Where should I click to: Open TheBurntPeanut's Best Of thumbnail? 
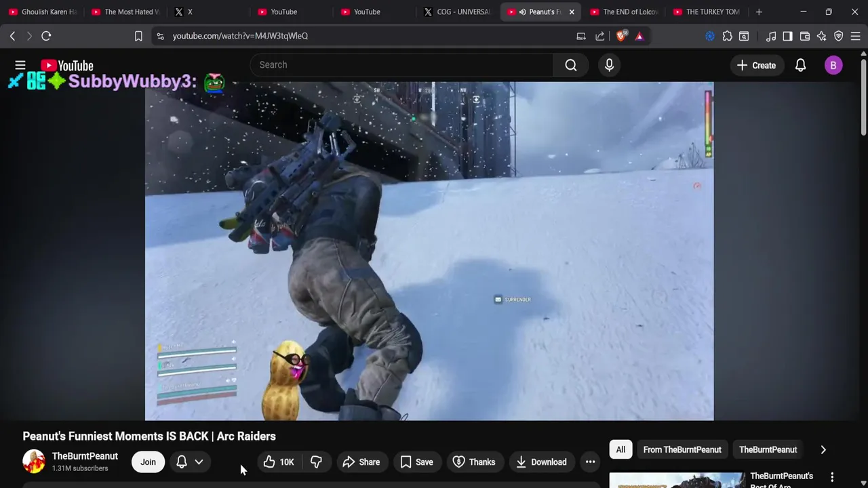677,480
